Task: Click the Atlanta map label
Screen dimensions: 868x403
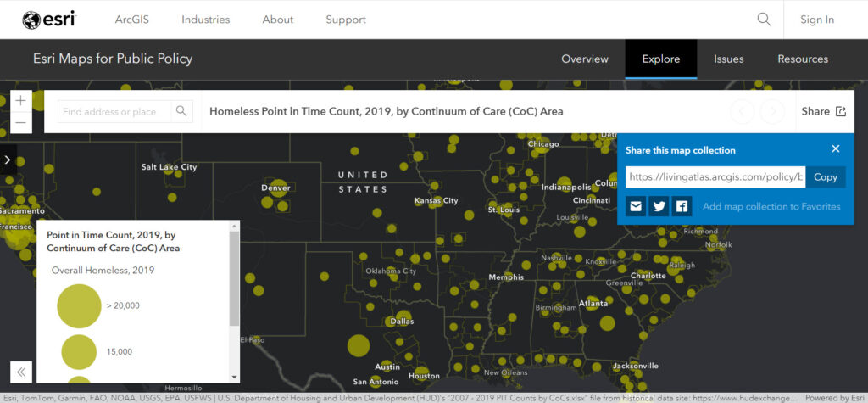Action: pos(593,303)
